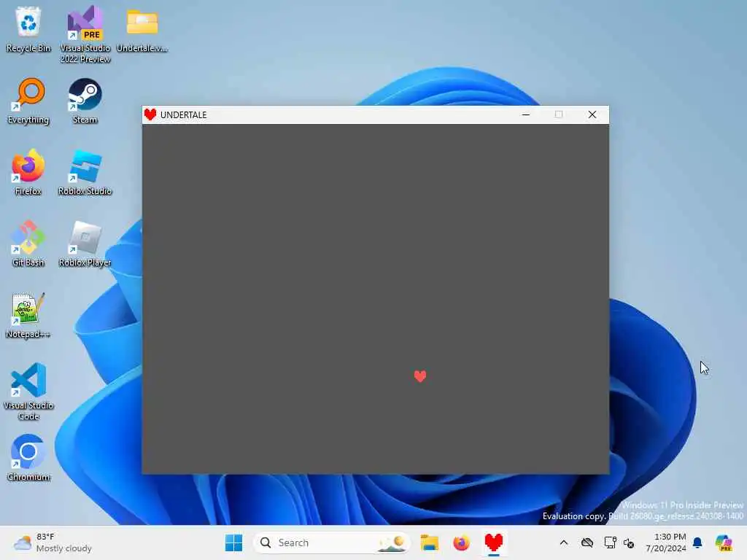Select Visual Studio 2022 Preview shortcut

click(x=85, y=34)
